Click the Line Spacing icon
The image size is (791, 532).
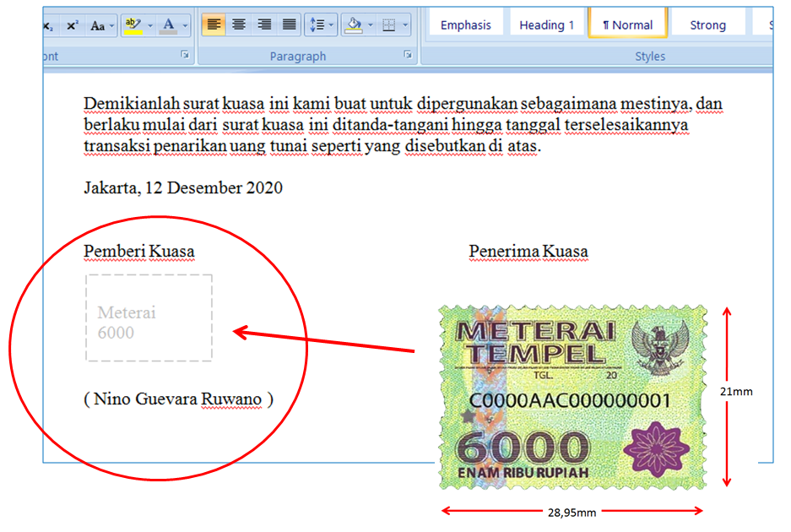pyautogui.click(x=316, y=24)
